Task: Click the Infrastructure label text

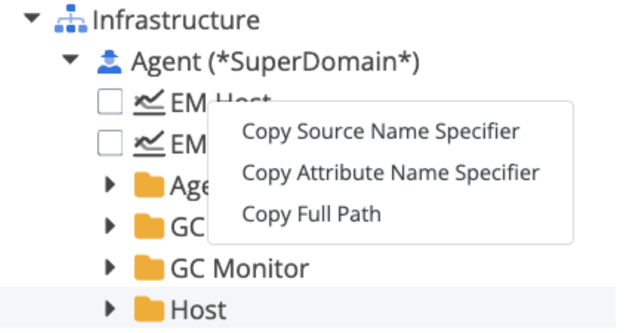Action: pyautogui.click(x=176, y=20)
